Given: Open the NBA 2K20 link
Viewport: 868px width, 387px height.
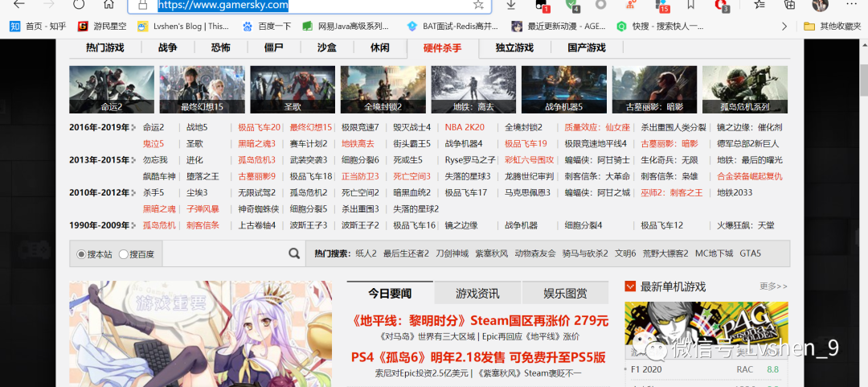Looking at the screenshot, I should pyautogui.click(x=465, y=127).
